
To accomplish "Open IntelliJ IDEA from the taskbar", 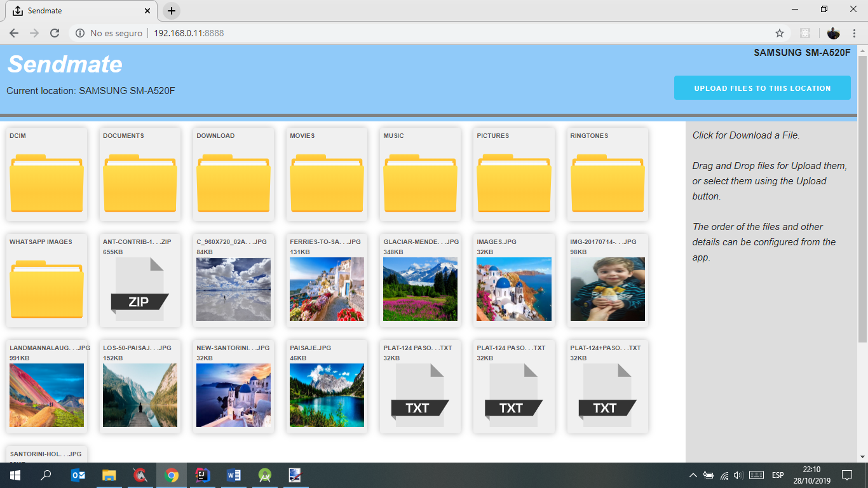I will 203,475.
